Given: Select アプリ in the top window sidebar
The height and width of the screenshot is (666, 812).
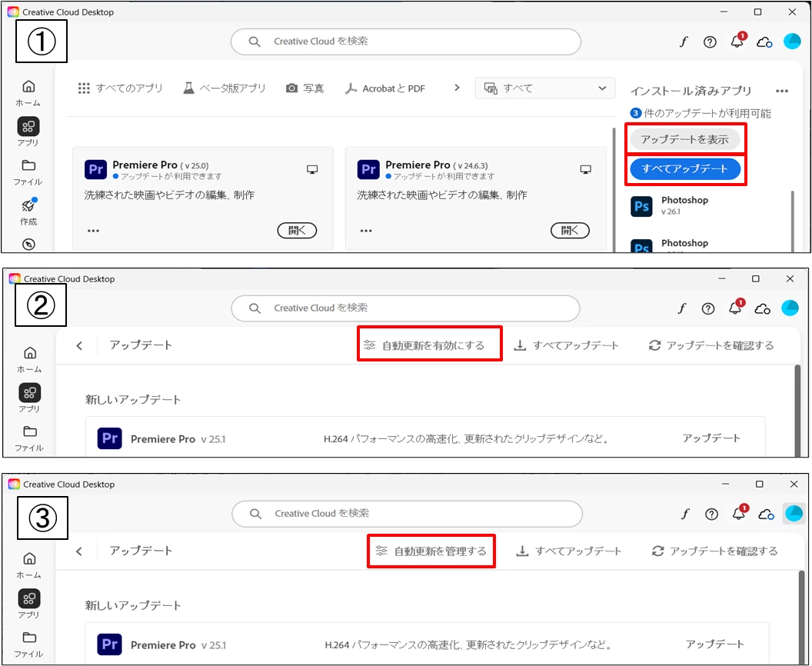Looking at the screenshot, I should 28,132.
